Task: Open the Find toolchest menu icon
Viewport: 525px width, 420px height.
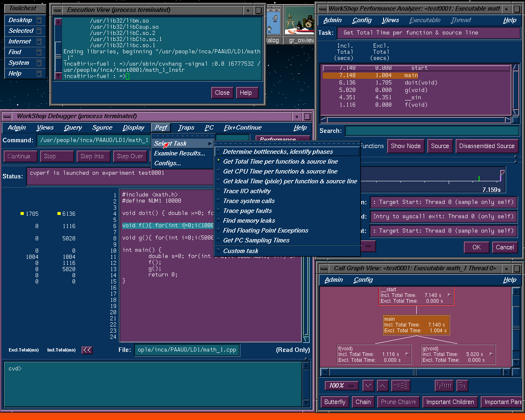Action: tap(39, 52)
